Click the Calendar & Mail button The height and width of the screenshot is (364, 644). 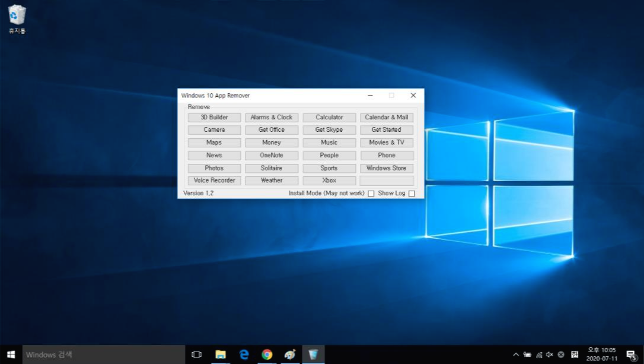[x=387, y=118]
